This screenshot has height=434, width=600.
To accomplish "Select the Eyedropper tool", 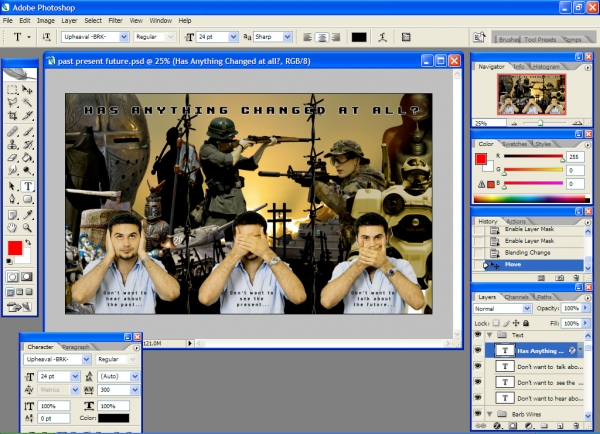I will (27, 215).
